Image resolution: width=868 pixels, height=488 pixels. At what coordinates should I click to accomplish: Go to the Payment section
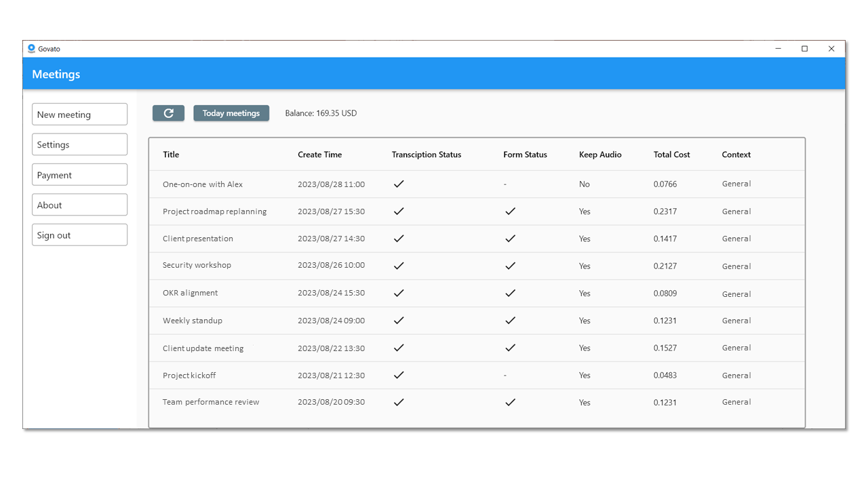[x=79, y=175]
